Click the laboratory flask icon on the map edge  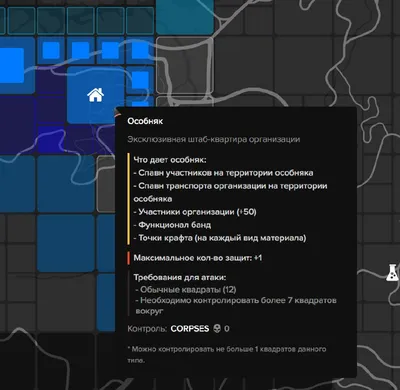coord(392,272)
